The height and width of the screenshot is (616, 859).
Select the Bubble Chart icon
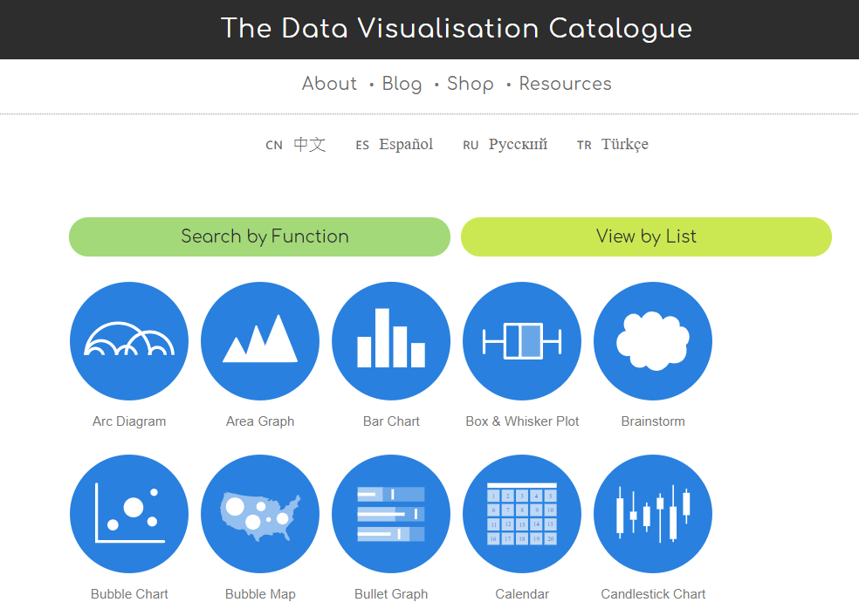tap(129, 514)
